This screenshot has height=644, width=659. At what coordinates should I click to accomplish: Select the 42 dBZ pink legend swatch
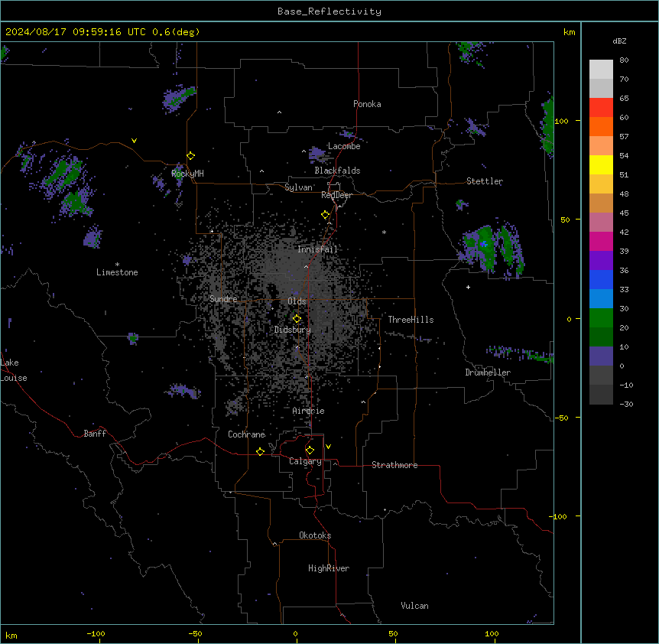(x=601, y=222)
